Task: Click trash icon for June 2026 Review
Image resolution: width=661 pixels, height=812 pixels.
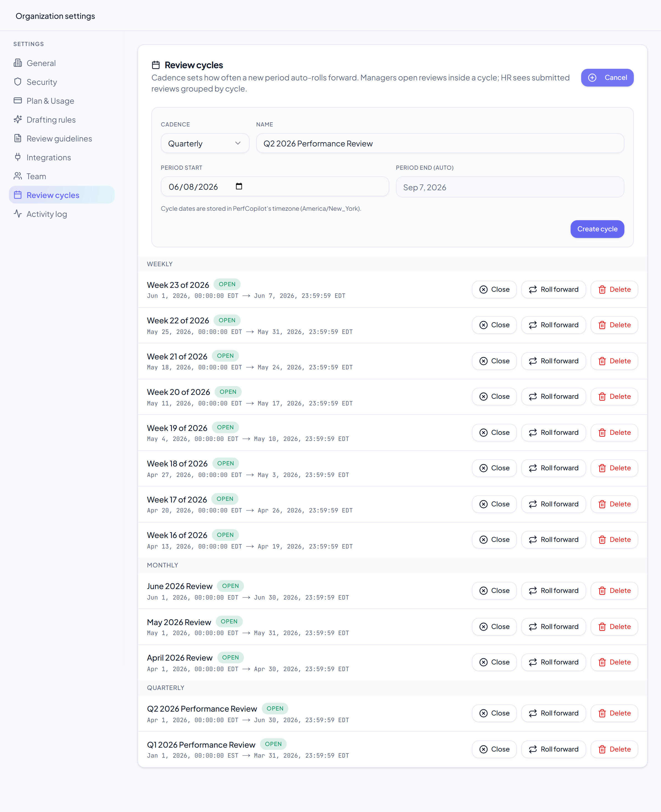Action: click(602, 591)
